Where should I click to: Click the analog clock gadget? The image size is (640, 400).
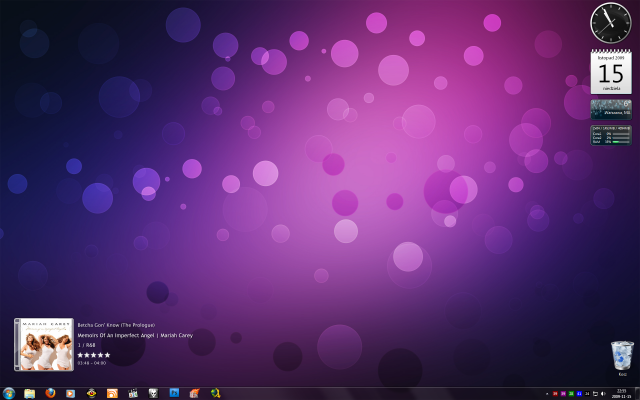[611, 23]
